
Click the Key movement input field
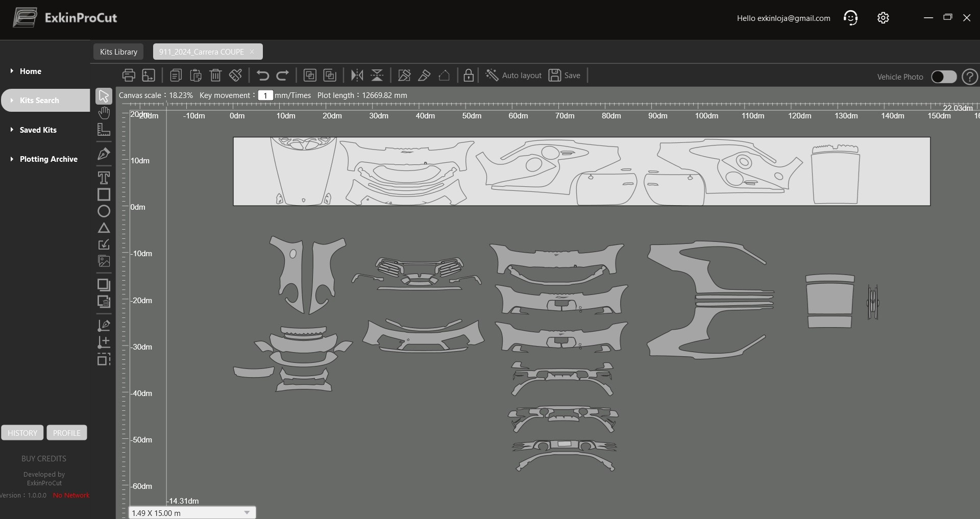coord(265,95)
